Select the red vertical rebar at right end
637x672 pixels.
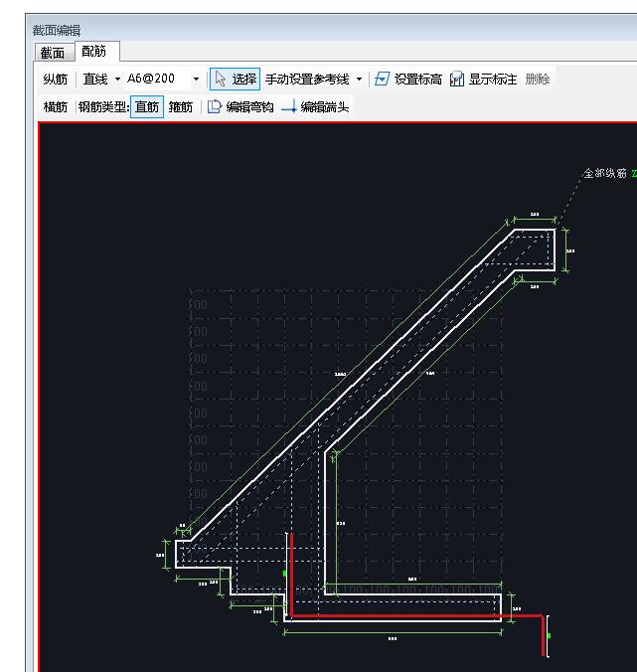544,636
